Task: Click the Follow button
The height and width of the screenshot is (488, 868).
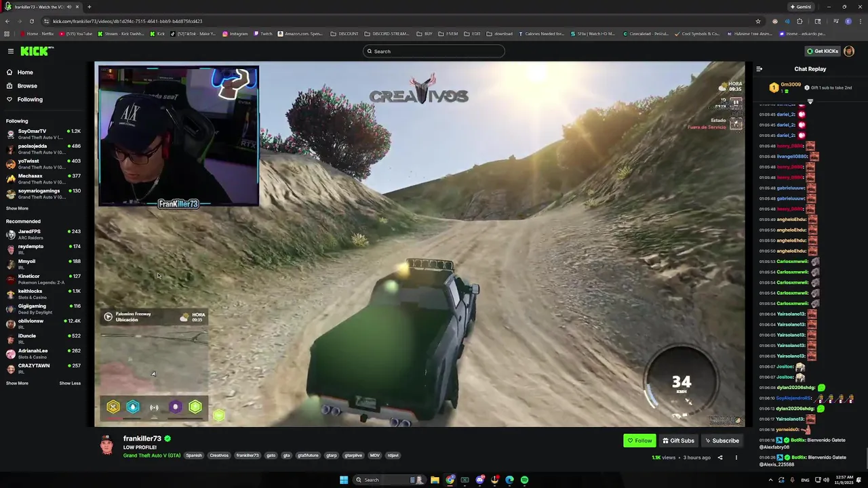Action: point(639,441)
